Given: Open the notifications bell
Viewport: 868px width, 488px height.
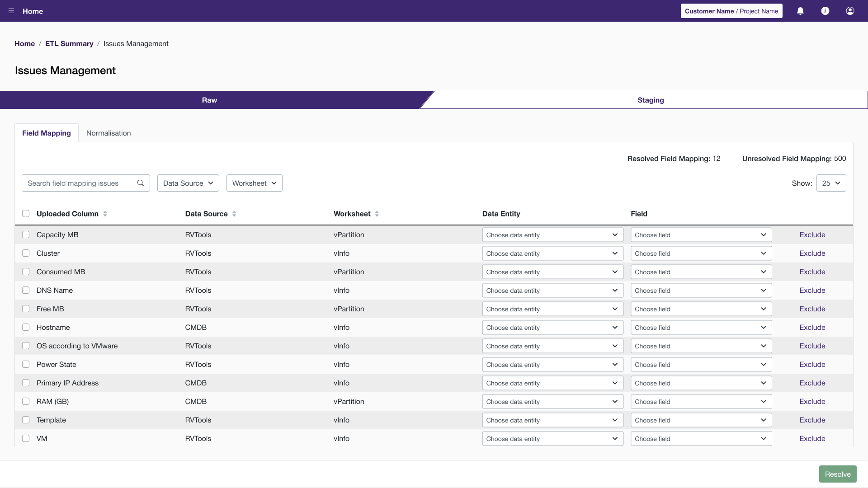Looking at the screenshot, I should click(800, 11).
